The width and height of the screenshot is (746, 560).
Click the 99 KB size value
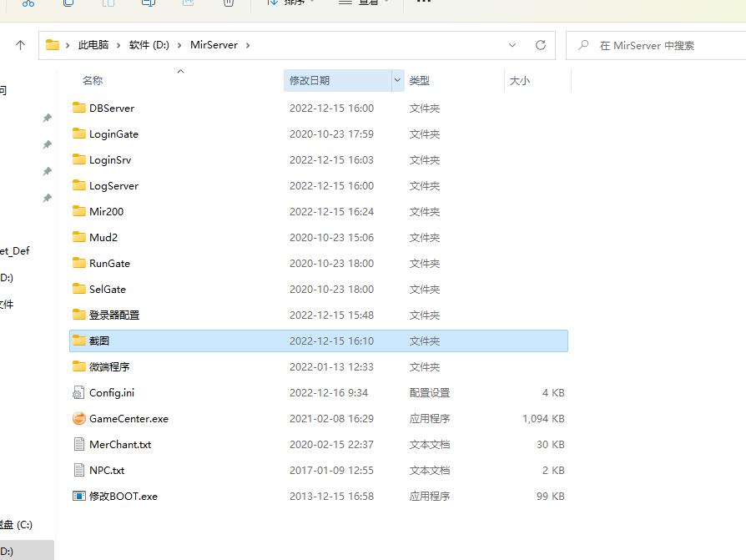pyautogui.click(x=551, y=496)
